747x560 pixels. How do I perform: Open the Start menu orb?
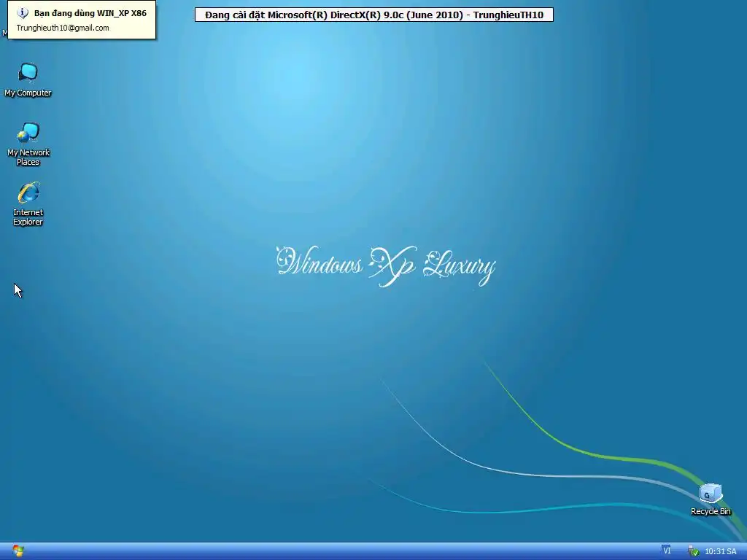point(18,551)
